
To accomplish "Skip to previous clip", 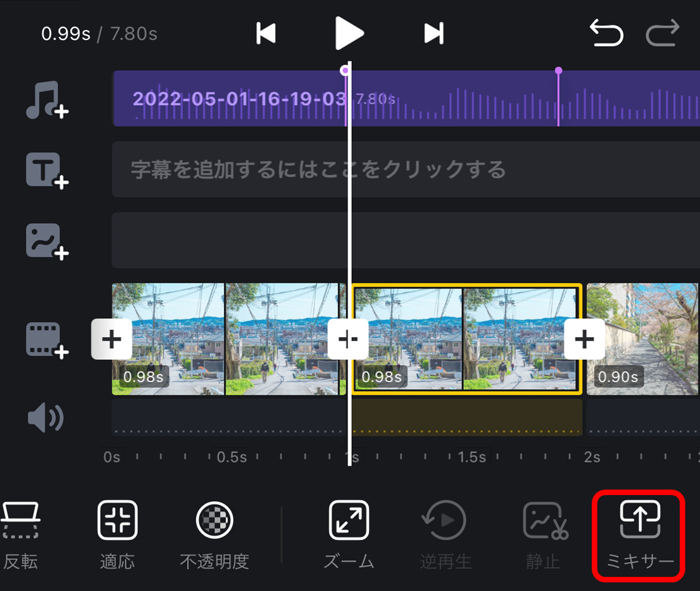I will [x=266, y=33].
